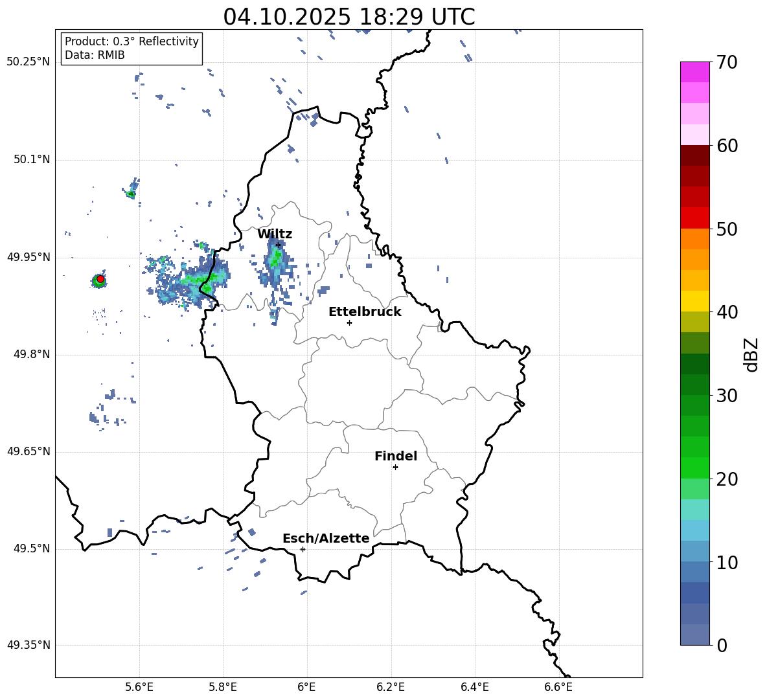Click the colorbar tick label 30
Screen dimensions: 767x700
(x=727, y=396)
